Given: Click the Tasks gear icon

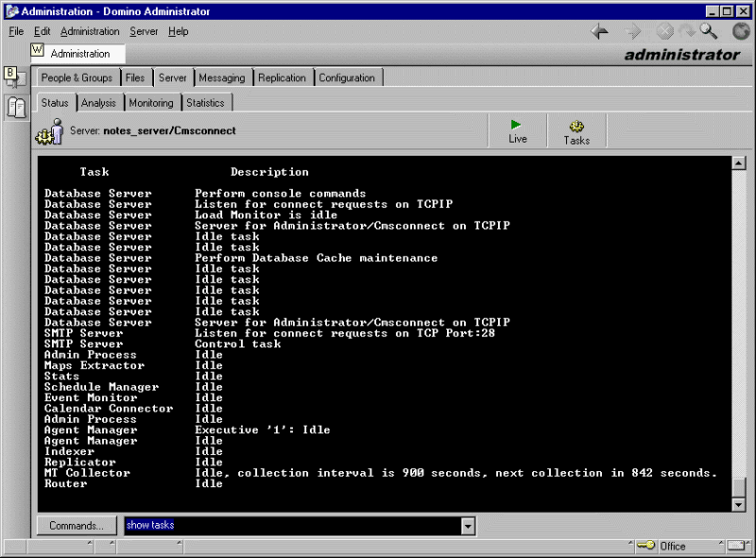Looking at the screenshot, I should click(x=576, y=127).
